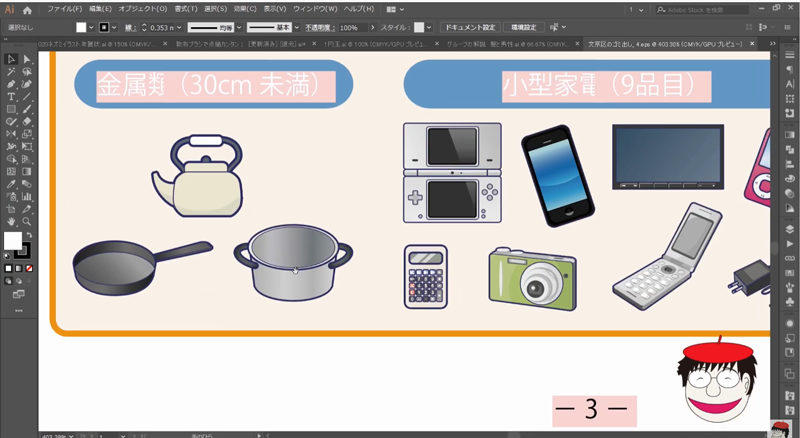The height and width of the screenshot is (438, 800).
Task: Select the Magic Wand tool
Action: [x=11, y=72]
